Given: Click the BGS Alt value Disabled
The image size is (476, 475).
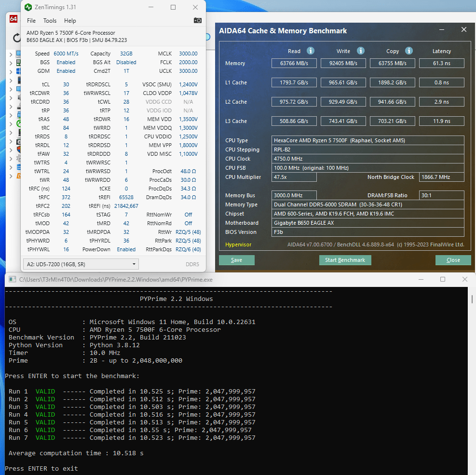Looking at the screenshot, I should (x=126, y=62).
